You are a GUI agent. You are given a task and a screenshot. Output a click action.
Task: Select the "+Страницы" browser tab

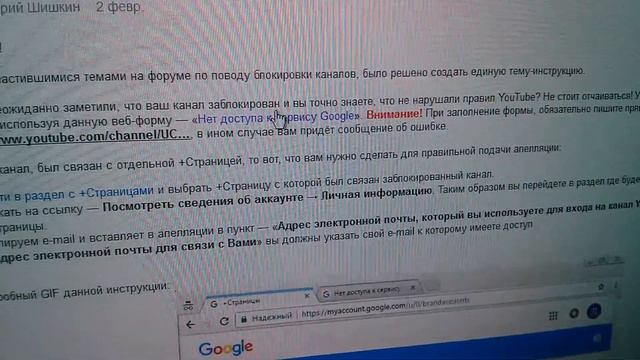258,302
